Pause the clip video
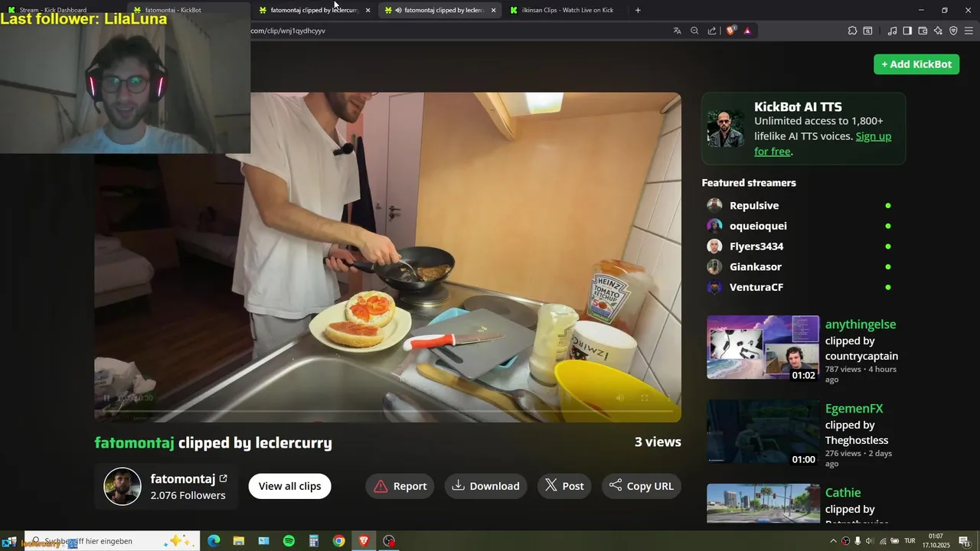 pyautogui.click(x=106, y=398)
